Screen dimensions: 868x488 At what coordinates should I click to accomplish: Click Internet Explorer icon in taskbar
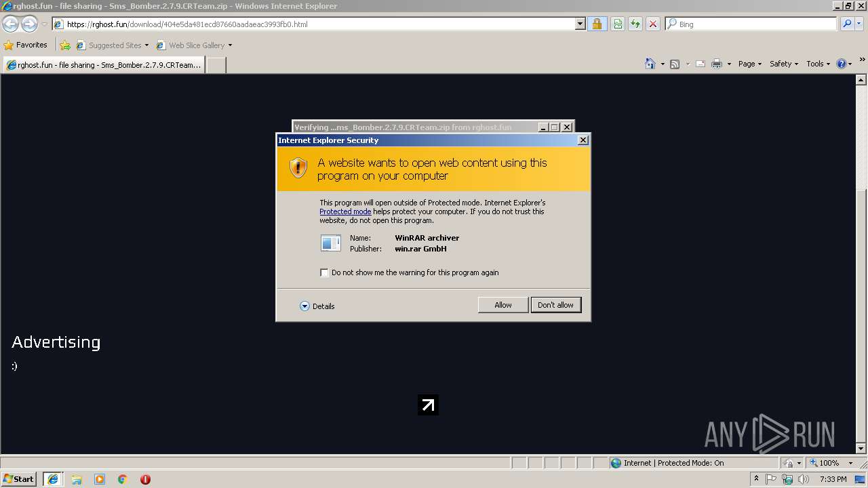[52, 479]
